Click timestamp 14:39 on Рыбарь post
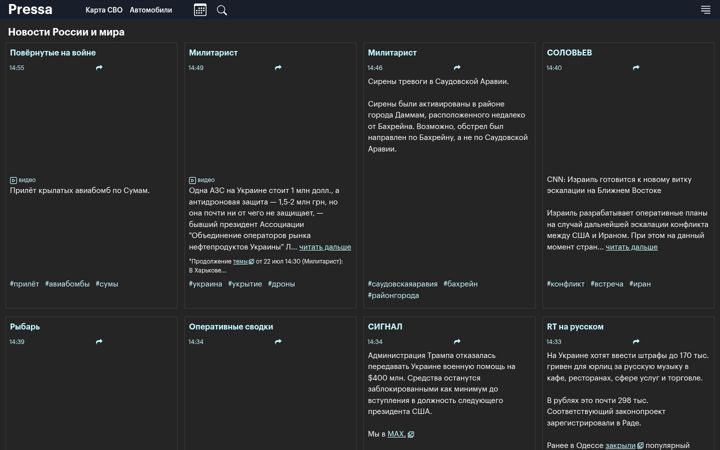 point(17,342)
